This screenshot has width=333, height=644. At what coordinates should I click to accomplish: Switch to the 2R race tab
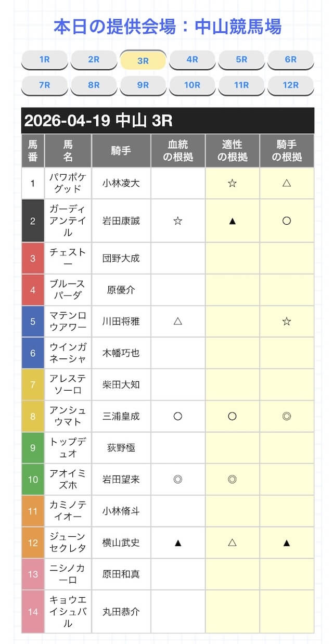point(94,59)
